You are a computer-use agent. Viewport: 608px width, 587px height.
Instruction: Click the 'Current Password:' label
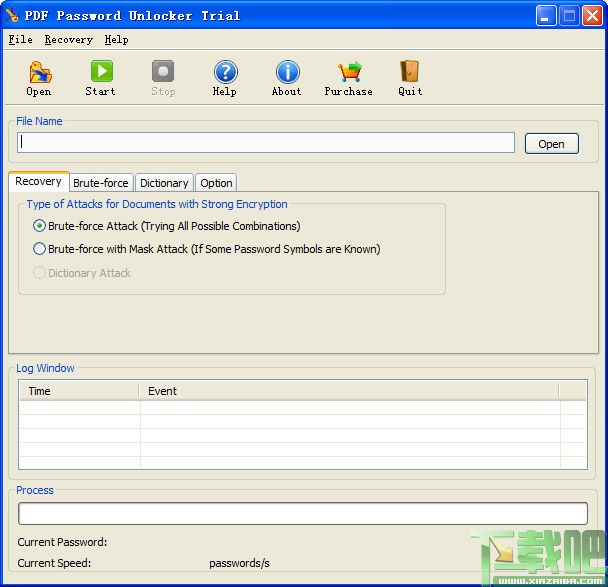pyautogui.click(x=62, y=542)
